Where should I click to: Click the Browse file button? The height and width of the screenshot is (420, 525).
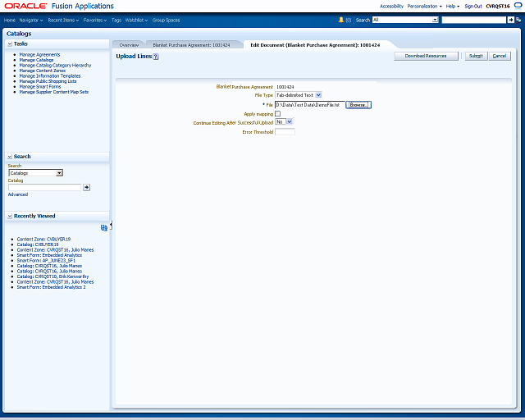tap(358, 105)
